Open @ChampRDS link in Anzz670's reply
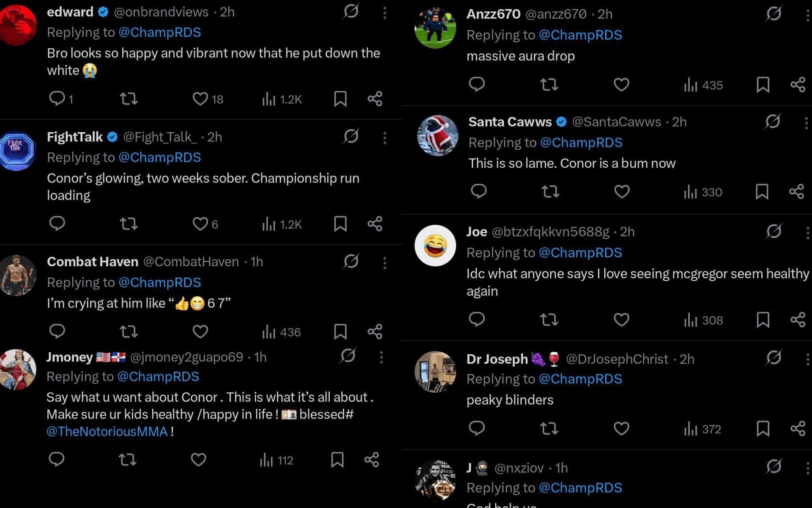This screenshot has width=812, height=508. pos(580,35)
